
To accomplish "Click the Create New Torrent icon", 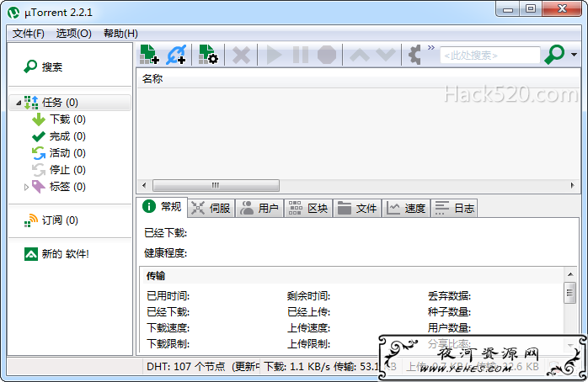I will pos(208,55).
